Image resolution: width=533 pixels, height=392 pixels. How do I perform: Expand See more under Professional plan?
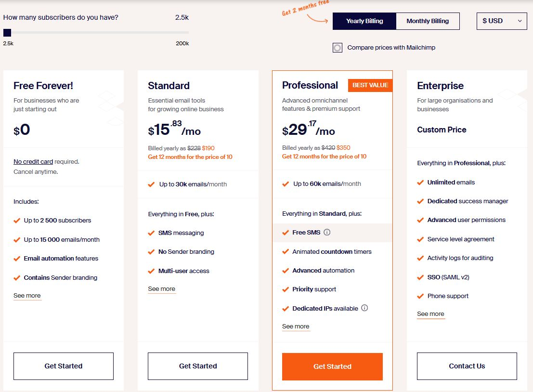point(296,327)
